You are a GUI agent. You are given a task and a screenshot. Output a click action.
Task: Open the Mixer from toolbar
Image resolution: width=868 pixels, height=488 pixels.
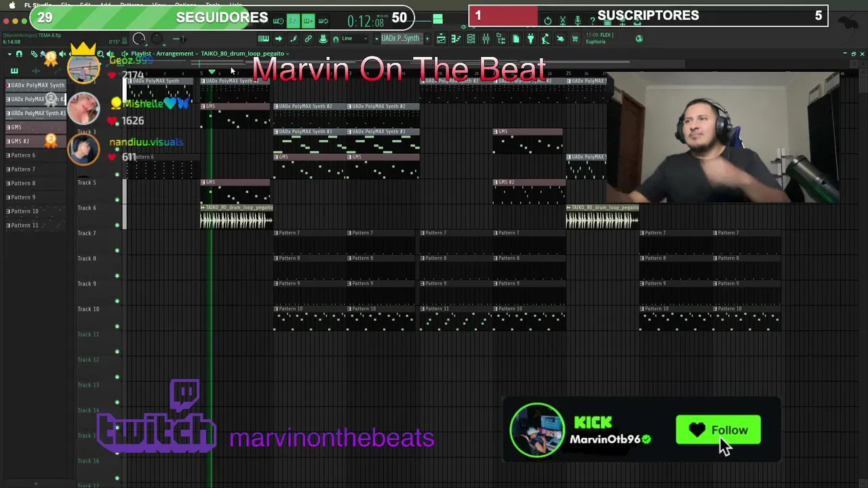(486, 39)
